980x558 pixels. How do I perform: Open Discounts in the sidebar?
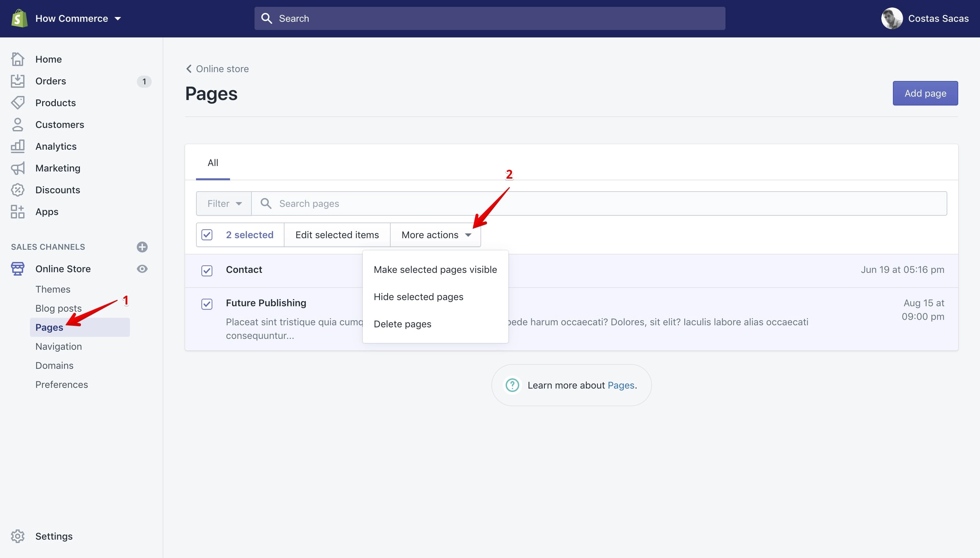[x=58, y=190]
